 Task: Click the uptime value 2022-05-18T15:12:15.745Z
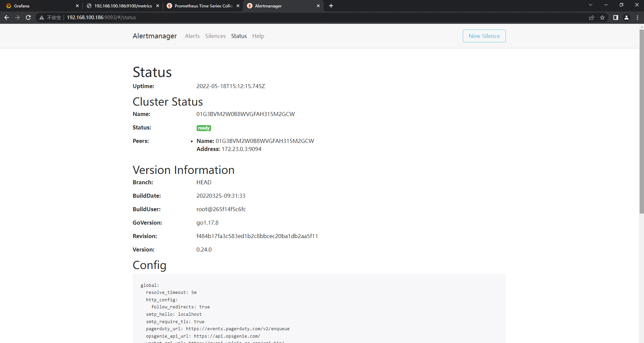tap(231, 86)
